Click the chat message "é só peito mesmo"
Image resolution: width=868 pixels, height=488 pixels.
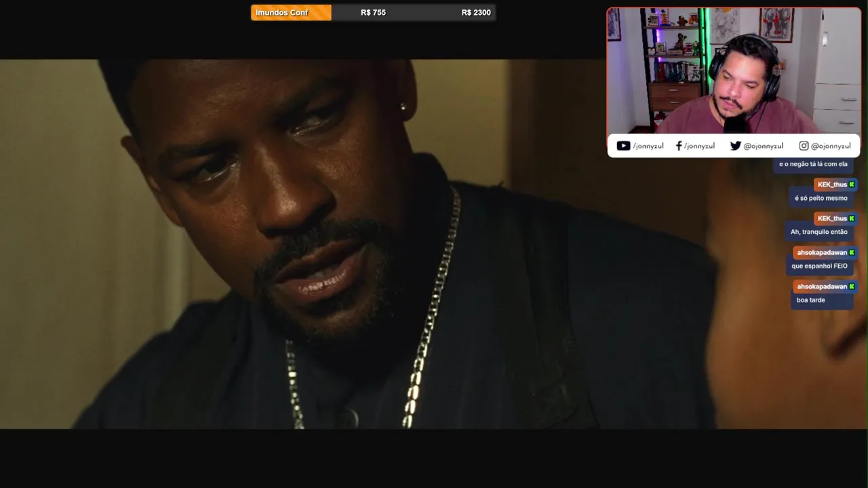821,199
